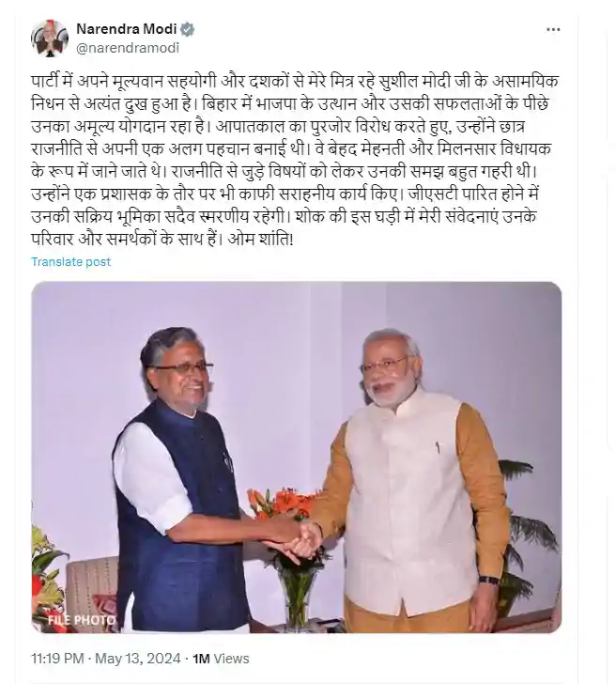Click the blue verified badge icon

coord(188,29)
